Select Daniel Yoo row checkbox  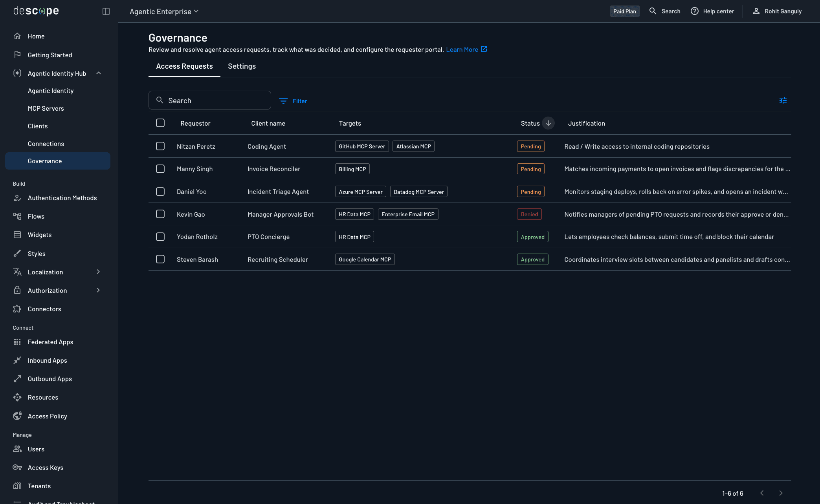pyautogui.click(x=160, y=192)
